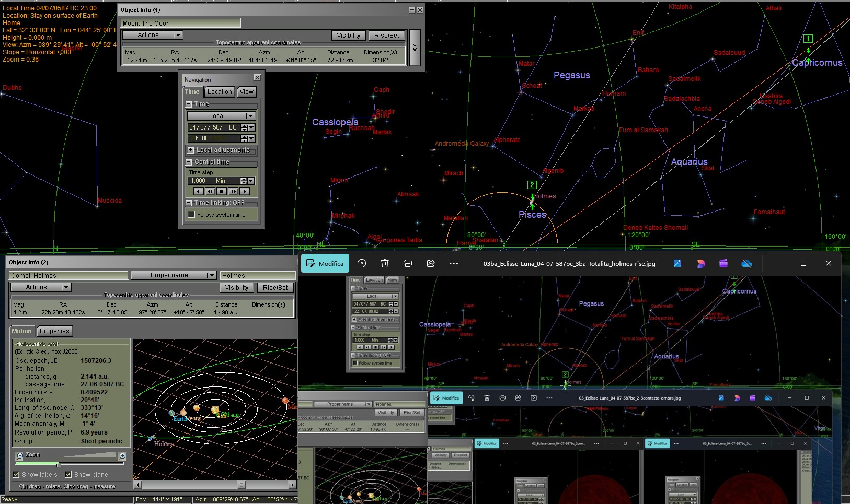Play time backward in Navigation panel

click(x=198, y=192)
